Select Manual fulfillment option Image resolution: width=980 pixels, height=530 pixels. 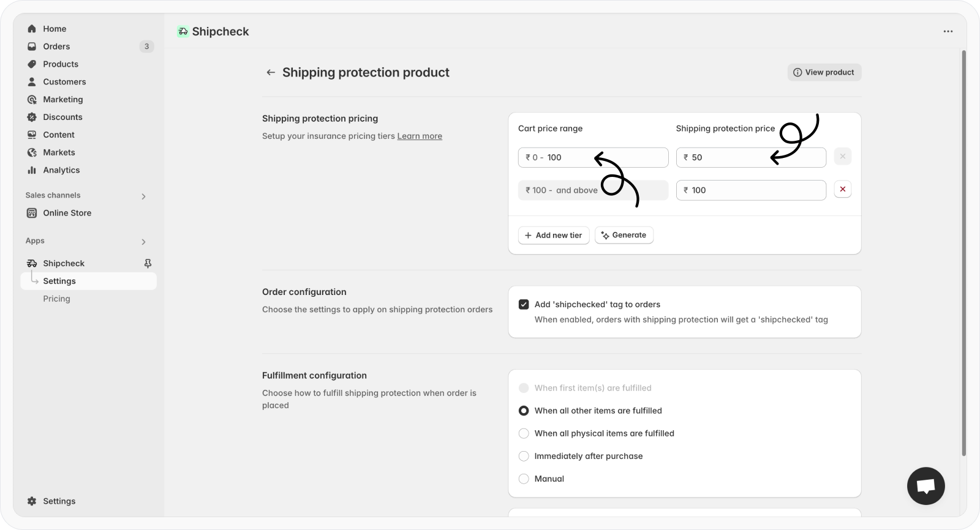pos(524,479)
